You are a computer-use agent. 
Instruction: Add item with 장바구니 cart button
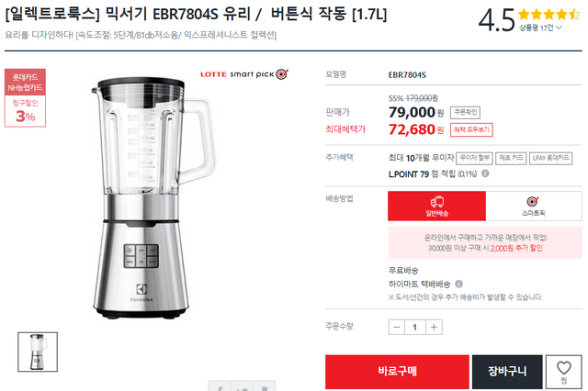point(507,372)
